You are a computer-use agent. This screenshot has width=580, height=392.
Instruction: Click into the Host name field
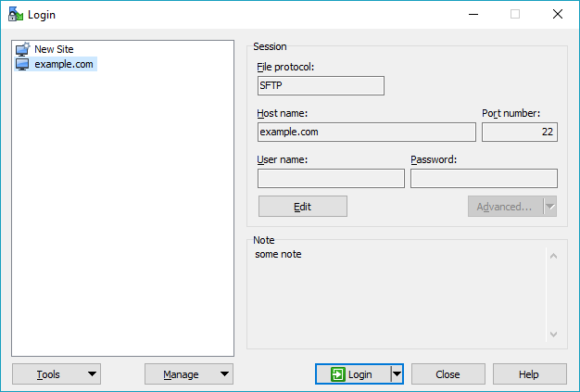[x=366, y=133]
